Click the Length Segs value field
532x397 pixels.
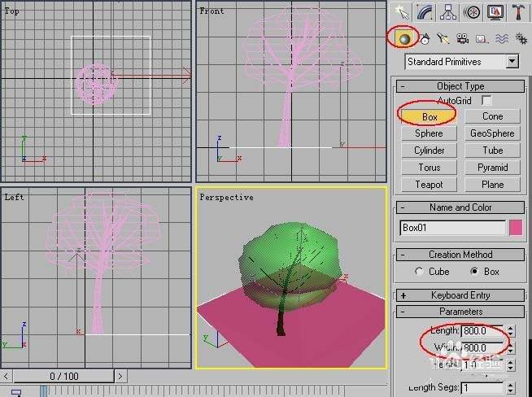(483, 388)
